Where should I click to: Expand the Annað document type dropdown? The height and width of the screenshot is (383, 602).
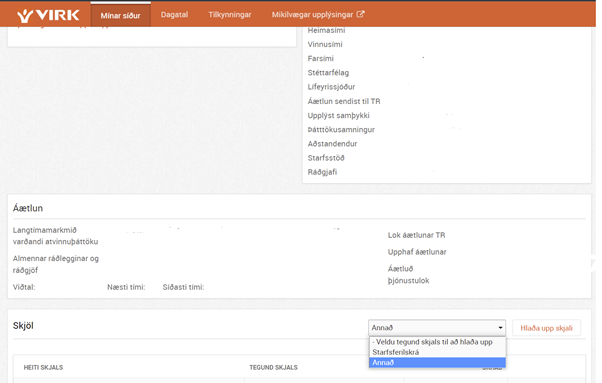(437, 328)
